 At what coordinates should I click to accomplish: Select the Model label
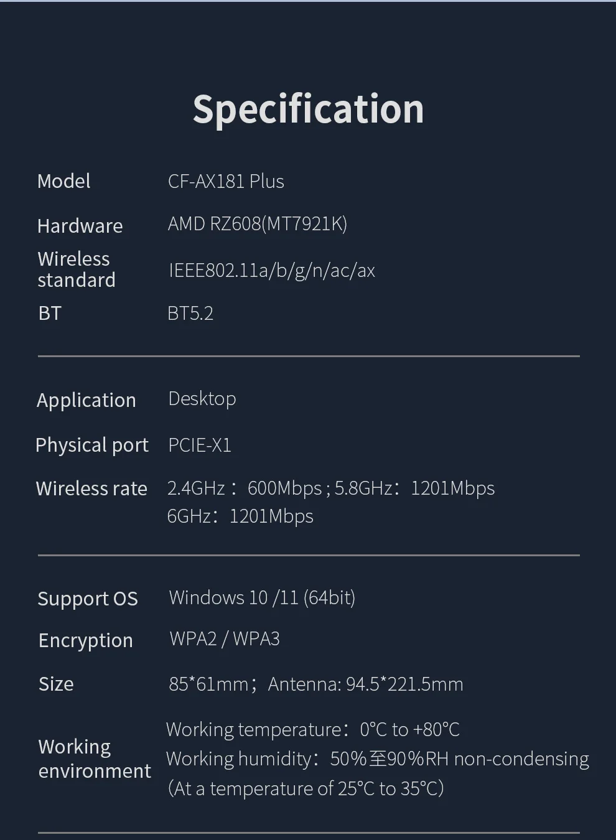[x=63, y=181]
